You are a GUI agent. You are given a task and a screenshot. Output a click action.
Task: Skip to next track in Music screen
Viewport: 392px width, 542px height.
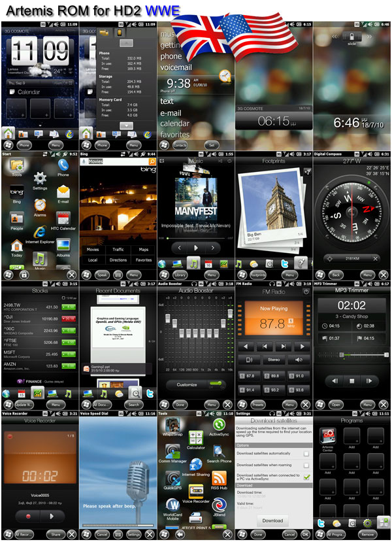coord(212,248)
